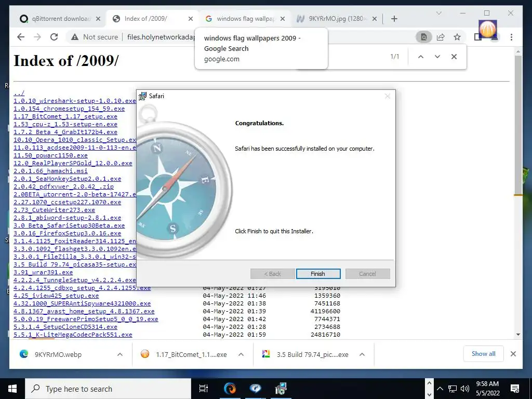532x399 pixels.
Task: Download K-LiteMegaCodecPack551.exe
Action: pyautogui.click(x=73, y=335)
